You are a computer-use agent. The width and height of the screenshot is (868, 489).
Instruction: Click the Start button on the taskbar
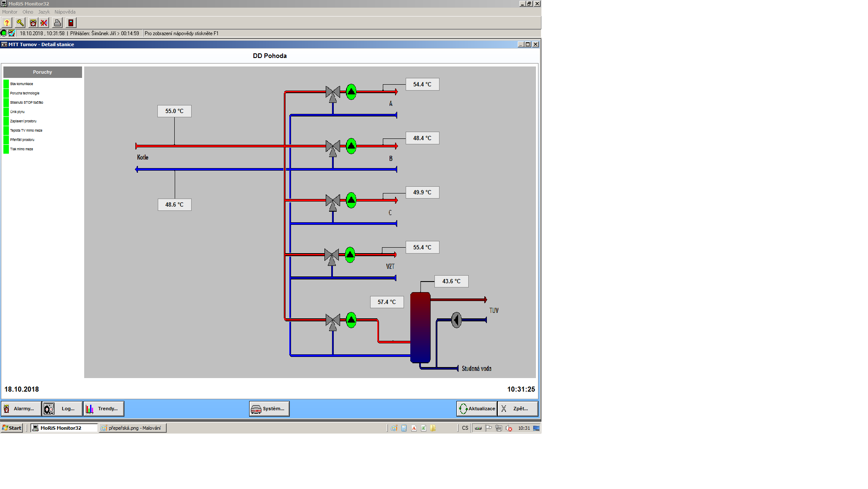pos(12,428)
